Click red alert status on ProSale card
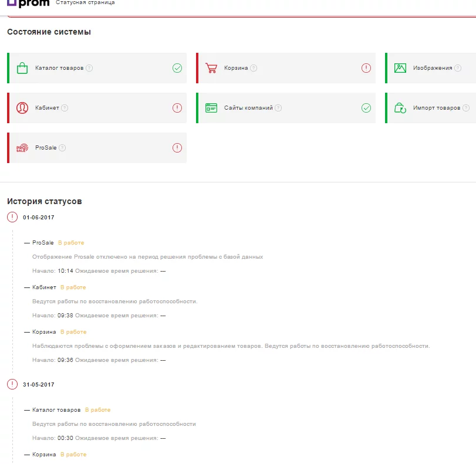Screen dimensions: 476x464 click(177, 148)
